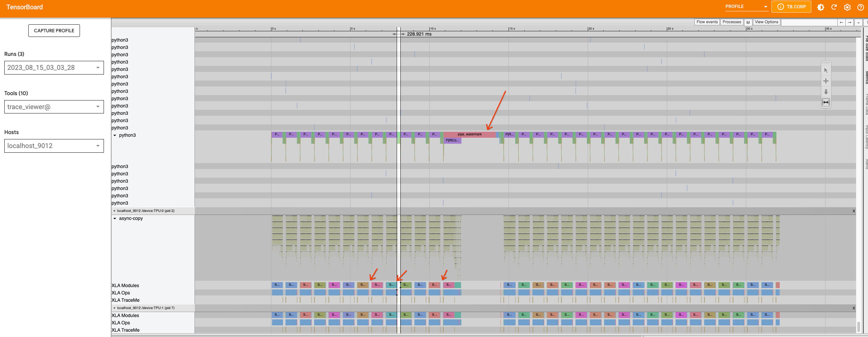The height and width of the screenshot is (337, 868).
Task: Open the trace_viewer@ tools dropdown
Action: 54,107
